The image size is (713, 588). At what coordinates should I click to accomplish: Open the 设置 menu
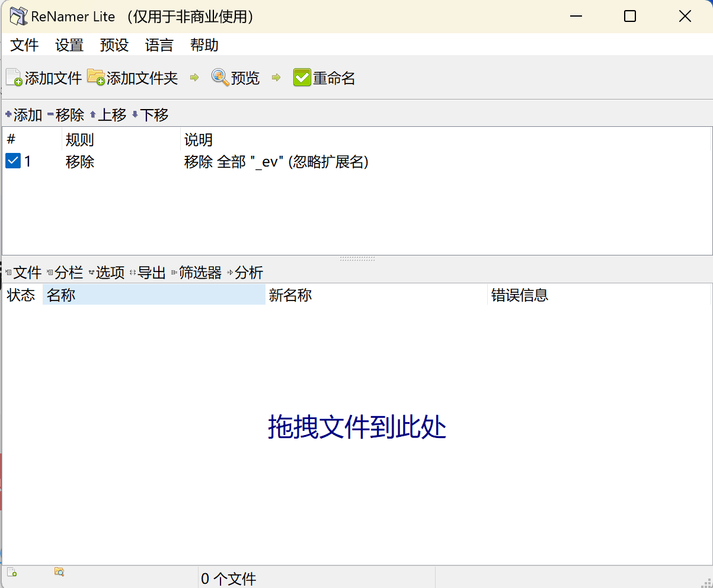click(69, 45)
